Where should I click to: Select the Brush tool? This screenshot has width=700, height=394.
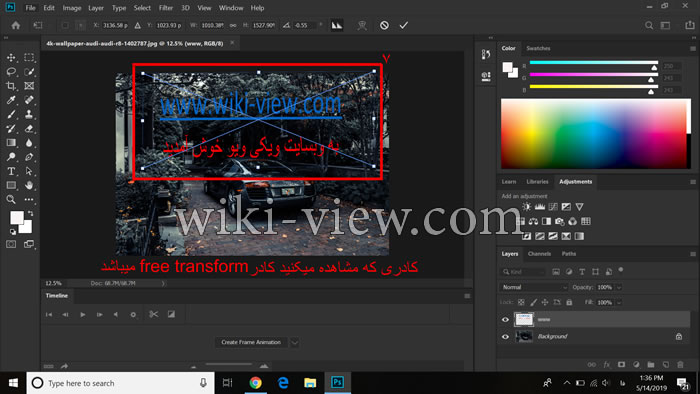[11, 115]
